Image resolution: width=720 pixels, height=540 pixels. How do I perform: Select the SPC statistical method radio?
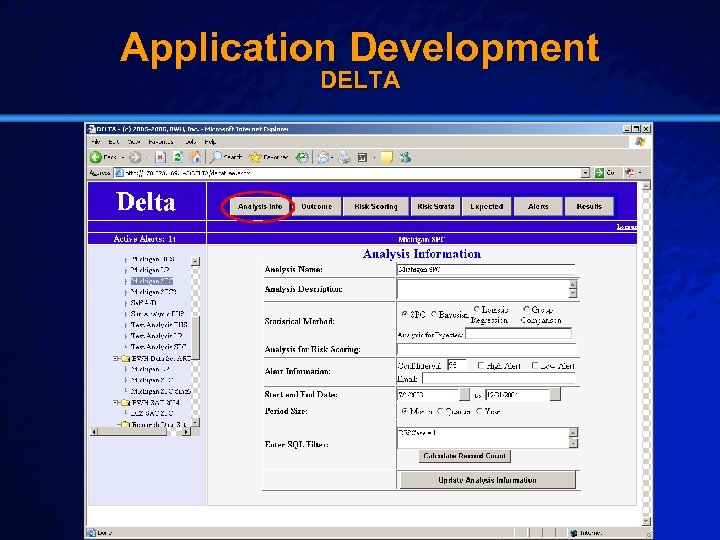[x=405, y=314]
